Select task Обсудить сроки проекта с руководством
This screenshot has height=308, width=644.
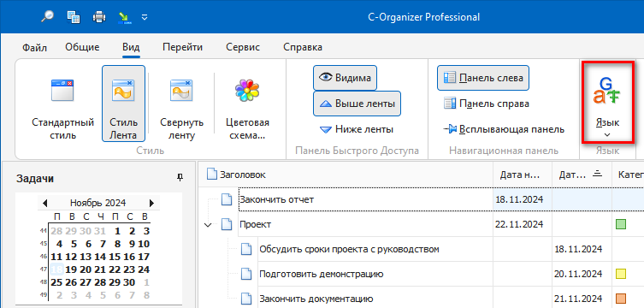[349, 249]
